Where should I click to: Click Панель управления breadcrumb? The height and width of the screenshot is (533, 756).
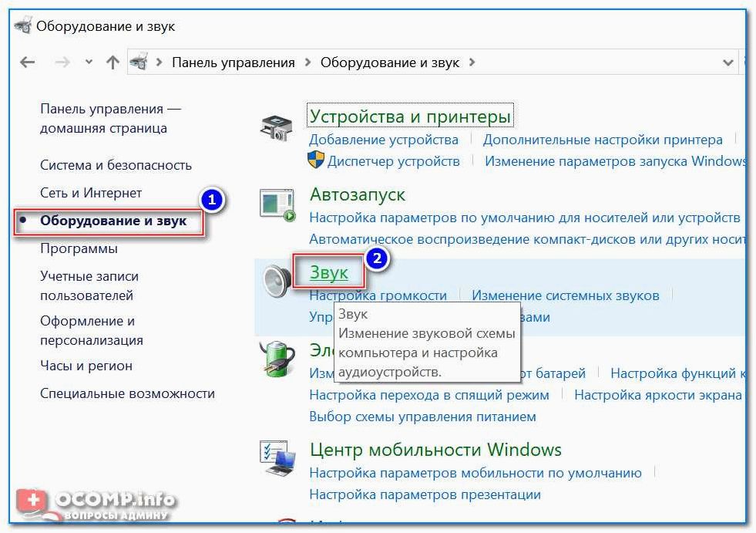[x=234, y=62]
